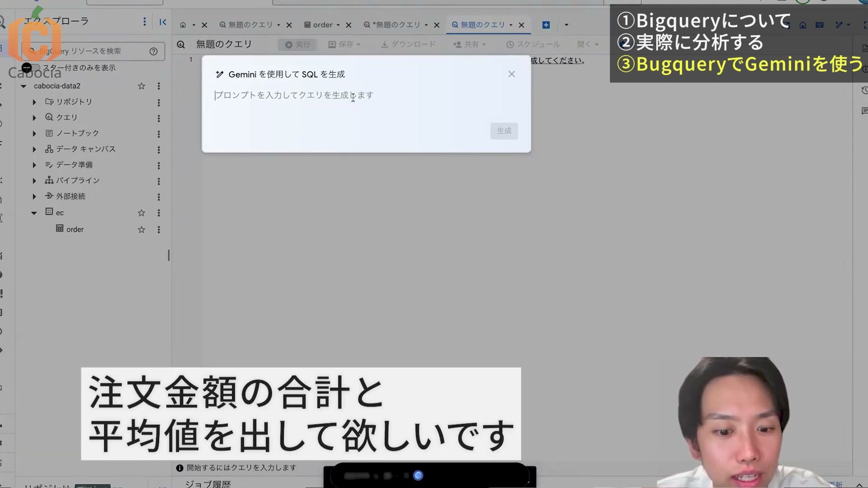Open more options for order table

coord(159,230)
